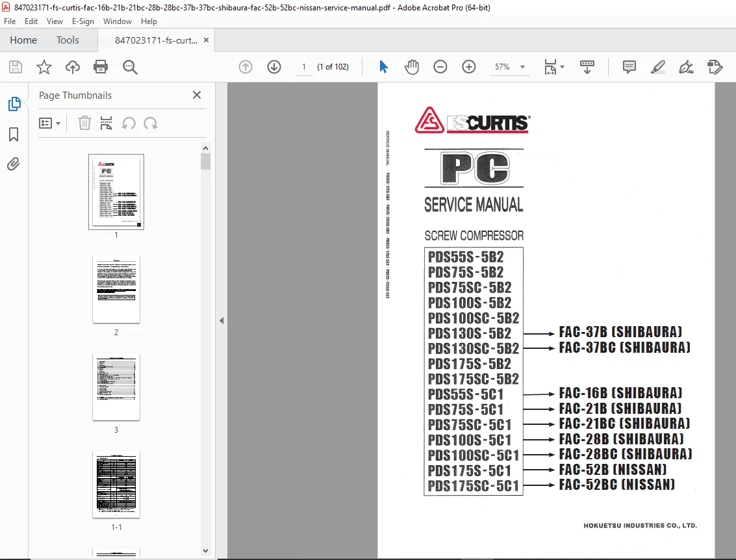Click the Save file icon
736x560 pixels.
(x=16, y=67)
